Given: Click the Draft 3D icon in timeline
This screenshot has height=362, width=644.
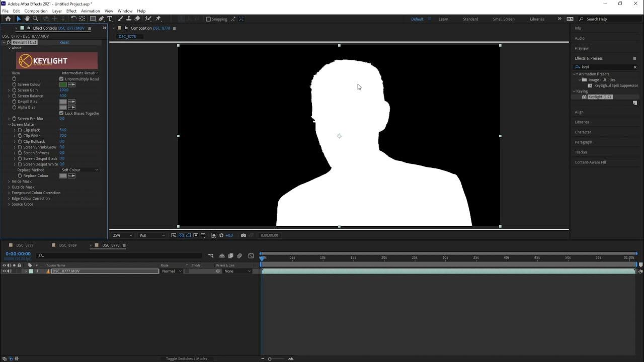Looking at the screenshot, I should click(x=222, y=256).
